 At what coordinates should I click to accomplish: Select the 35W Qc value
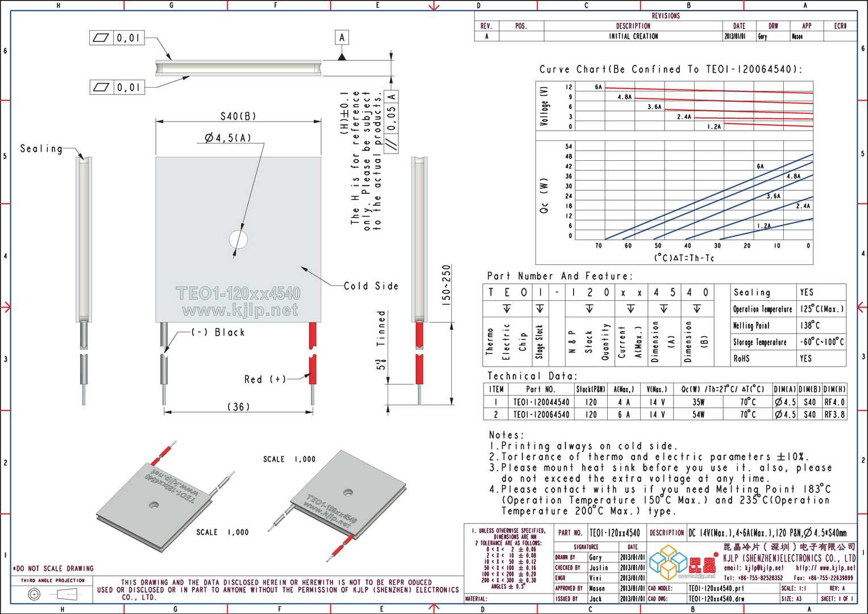pos(698,402)
